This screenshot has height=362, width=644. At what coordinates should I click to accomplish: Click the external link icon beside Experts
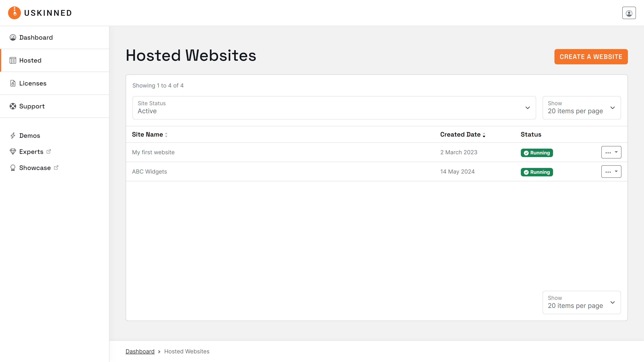[49, 151]
